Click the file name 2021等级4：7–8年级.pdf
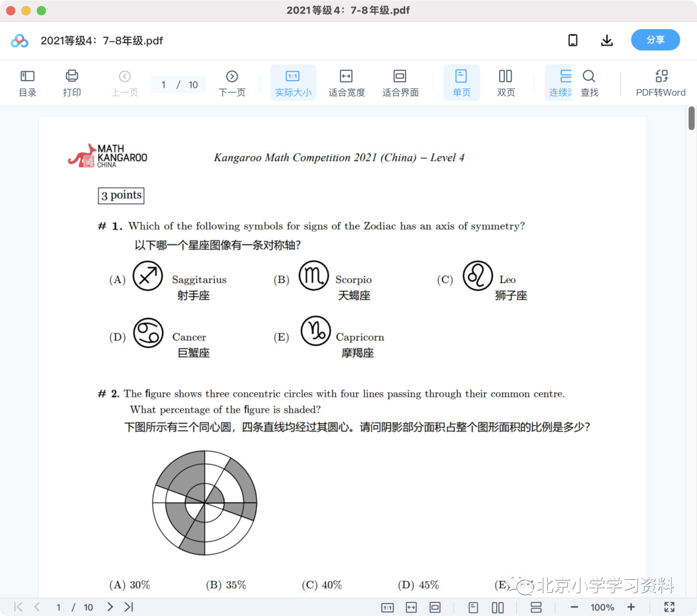 pyautogui.click(x=102, y=41)
